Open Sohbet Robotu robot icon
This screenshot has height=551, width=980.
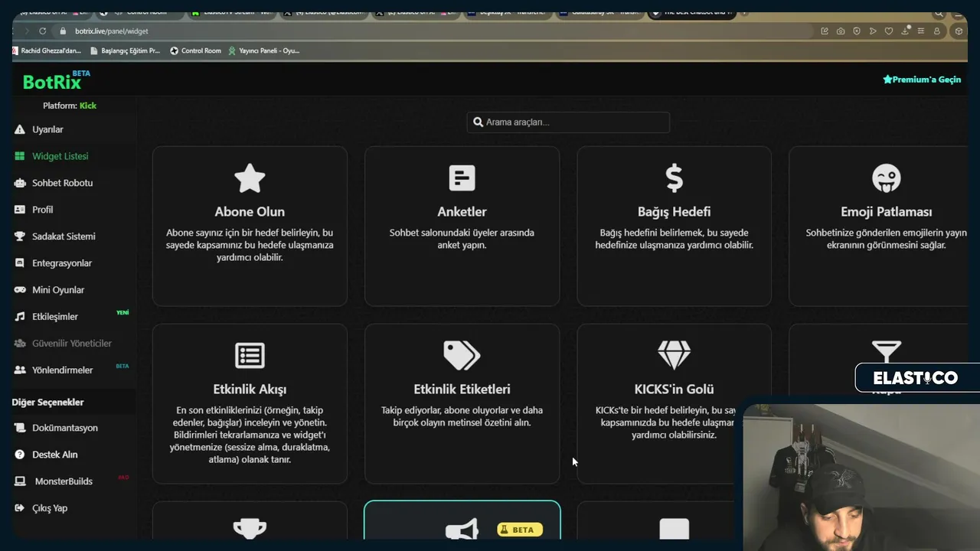click(20, 183)
